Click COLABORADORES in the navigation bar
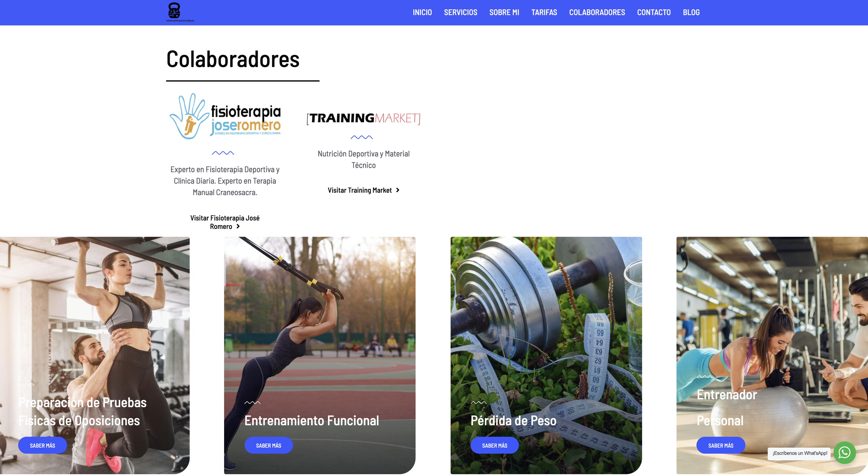Image resolution: width=868 pixels, height=476 pixels. pos(597,12)
